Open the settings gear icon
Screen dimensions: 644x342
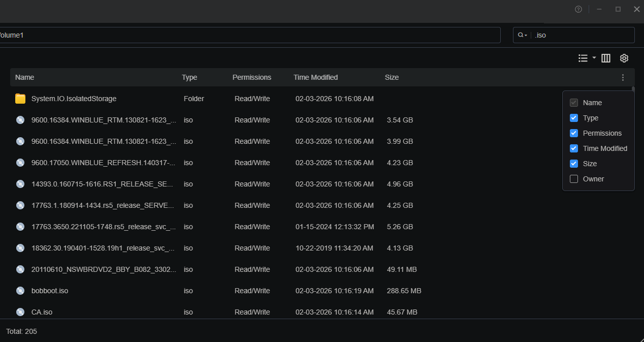(x=624, y=58)
